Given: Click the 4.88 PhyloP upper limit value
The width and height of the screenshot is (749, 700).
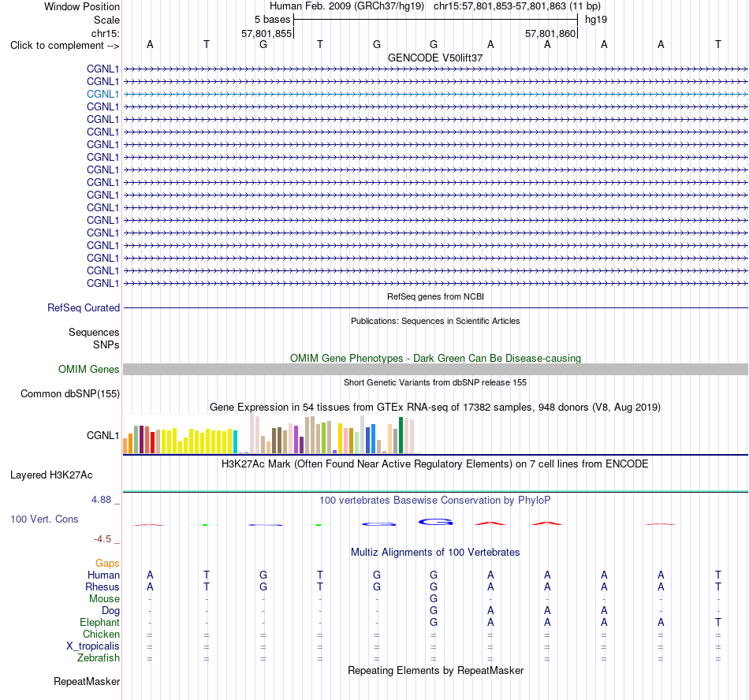Looking at the screenshot, I should pos(101,500).
